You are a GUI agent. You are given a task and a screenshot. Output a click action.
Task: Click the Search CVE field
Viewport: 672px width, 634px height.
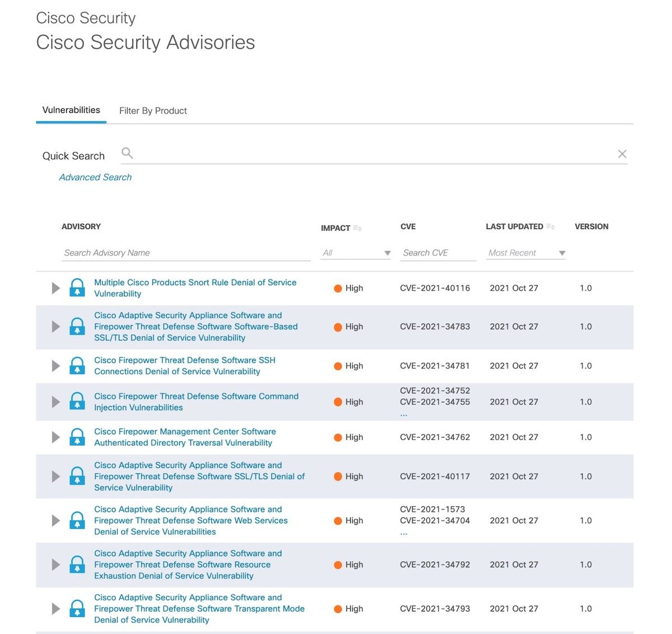point(438,253)
